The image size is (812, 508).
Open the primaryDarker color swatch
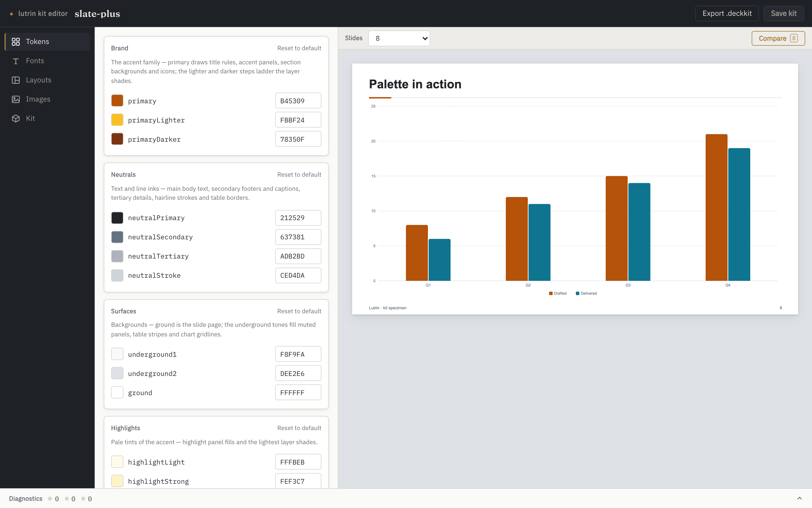[x=117, y=139]
